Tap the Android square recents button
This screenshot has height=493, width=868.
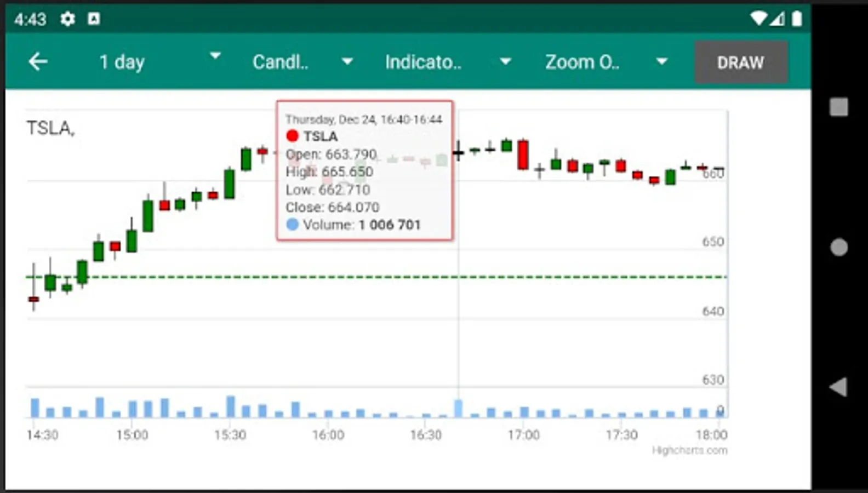click(x=839, y=107)
